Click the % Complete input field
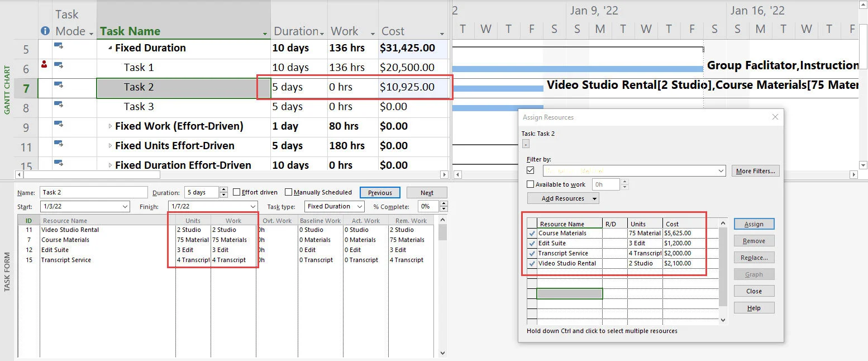 pyautogui.click(x=428, y=206)
